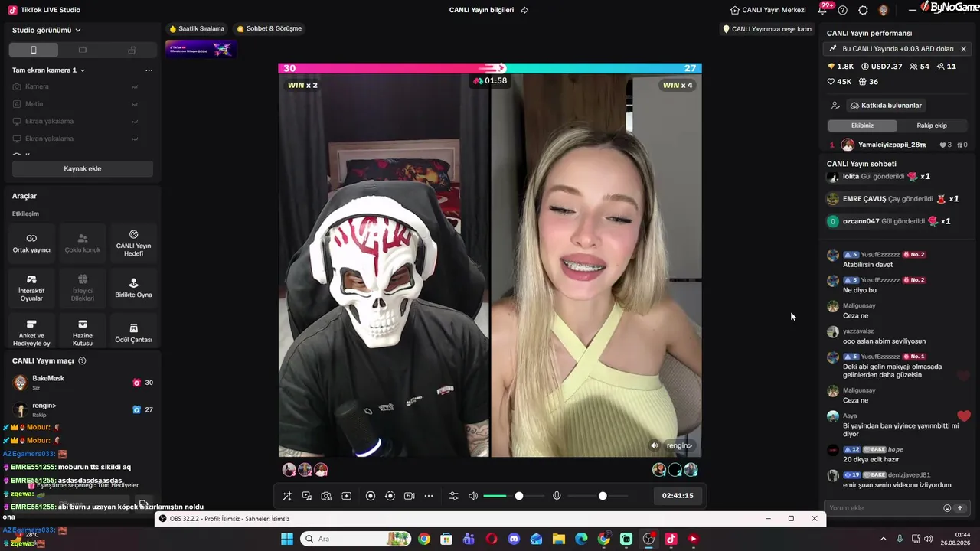Open Discord from the taskbar
980x551 pixels.
(514, 539)
